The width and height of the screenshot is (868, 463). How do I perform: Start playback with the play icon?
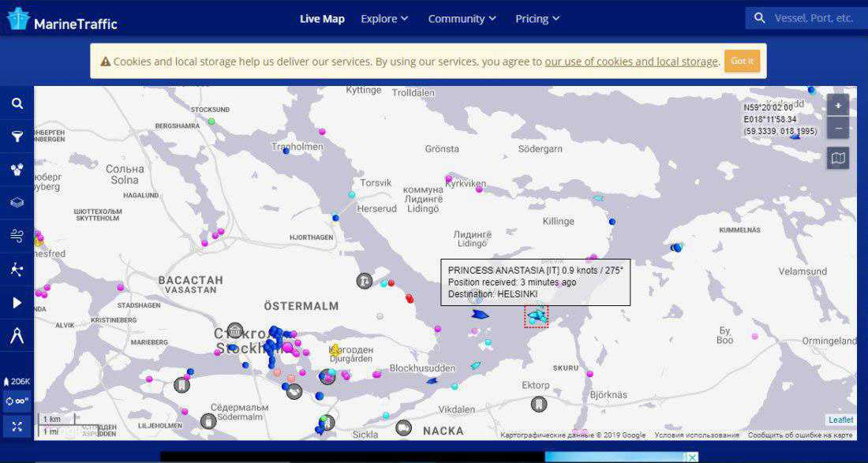17,303
